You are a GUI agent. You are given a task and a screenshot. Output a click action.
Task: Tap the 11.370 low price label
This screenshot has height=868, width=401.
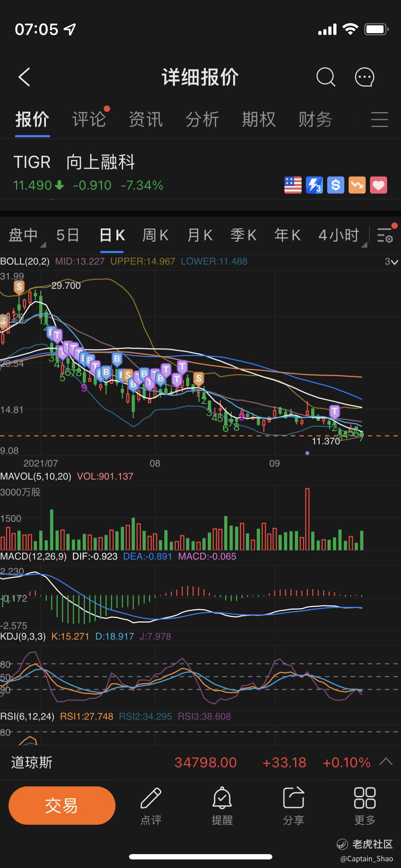(326, 441)
